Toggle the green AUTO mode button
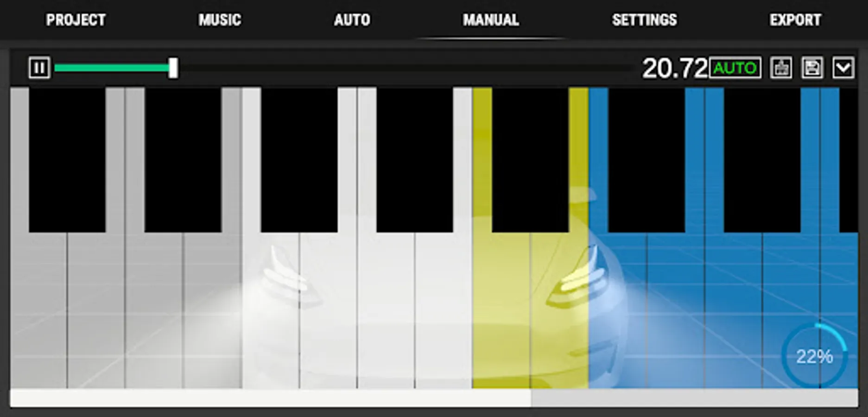The height and width of the screenshot is (417, 868). point(735,68)
